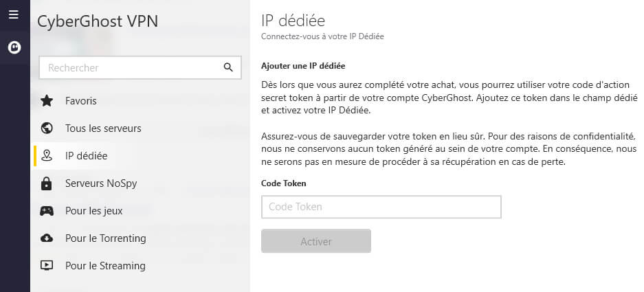Viewport: 644px width, 292px height.
Task: Click the IP dédiée page heading
Action: (293, 20)
